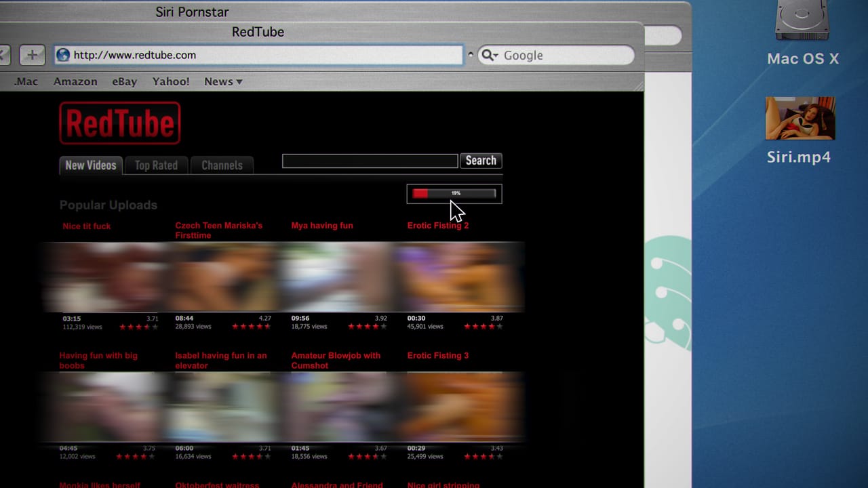Image resolution: width=868 pixels, height=488 pixels.
Task: Click the plus add-bookmark button in toolbar
Action: click(x=32, y=55)
